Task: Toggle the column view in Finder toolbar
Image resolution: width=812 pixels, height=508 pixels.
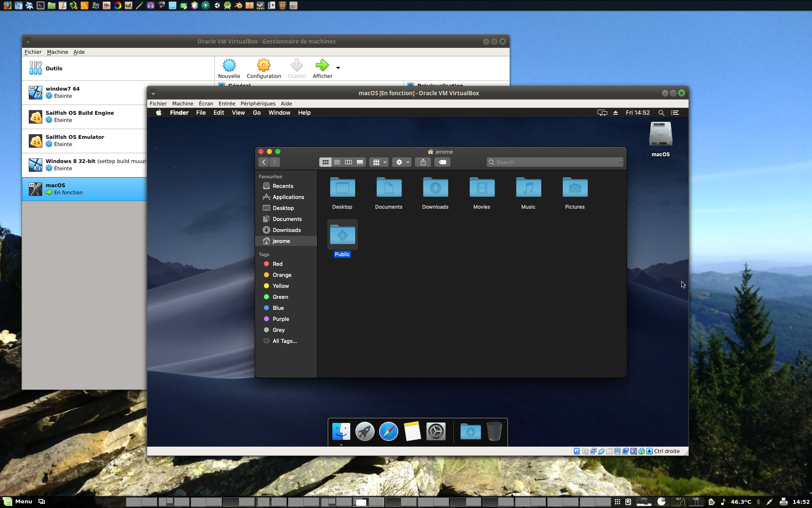Action: [348, 162]
